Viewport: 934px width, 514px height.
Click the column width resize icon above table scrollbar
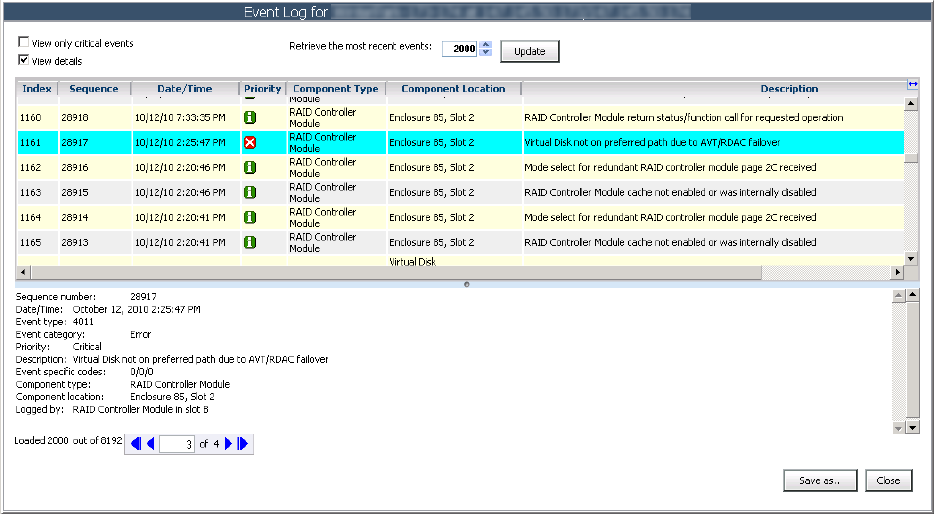click(911, 85)
